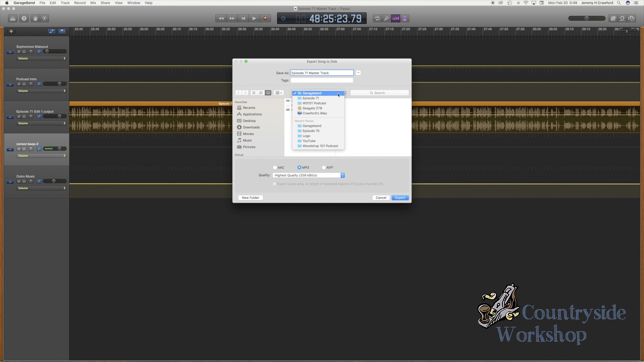Go back with the dialog back arrow
This screenshot has width=644, height=362.
[x=238, y=93]
